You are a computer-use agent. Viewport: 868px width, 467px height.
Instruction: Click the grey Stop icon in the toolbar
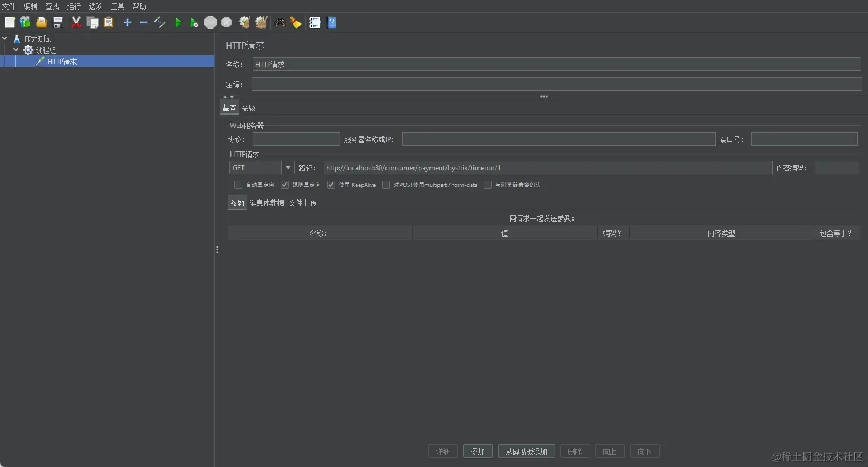(210, 22)
